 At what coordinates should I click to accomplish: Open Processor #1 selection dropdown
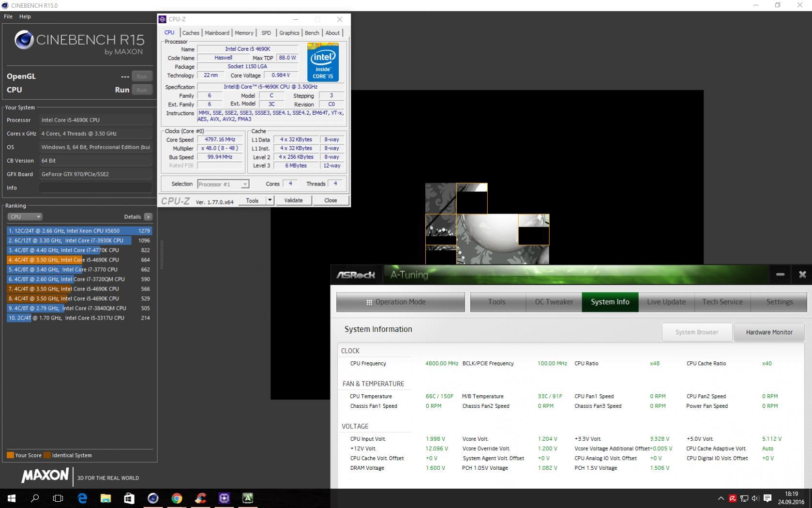[223, 184]
